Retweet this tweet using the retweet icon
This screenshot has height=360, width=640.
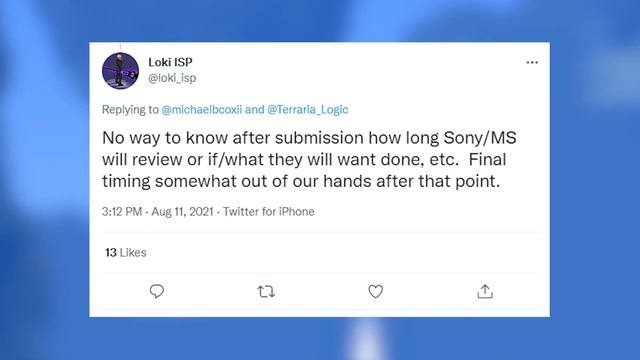point(266,291)
